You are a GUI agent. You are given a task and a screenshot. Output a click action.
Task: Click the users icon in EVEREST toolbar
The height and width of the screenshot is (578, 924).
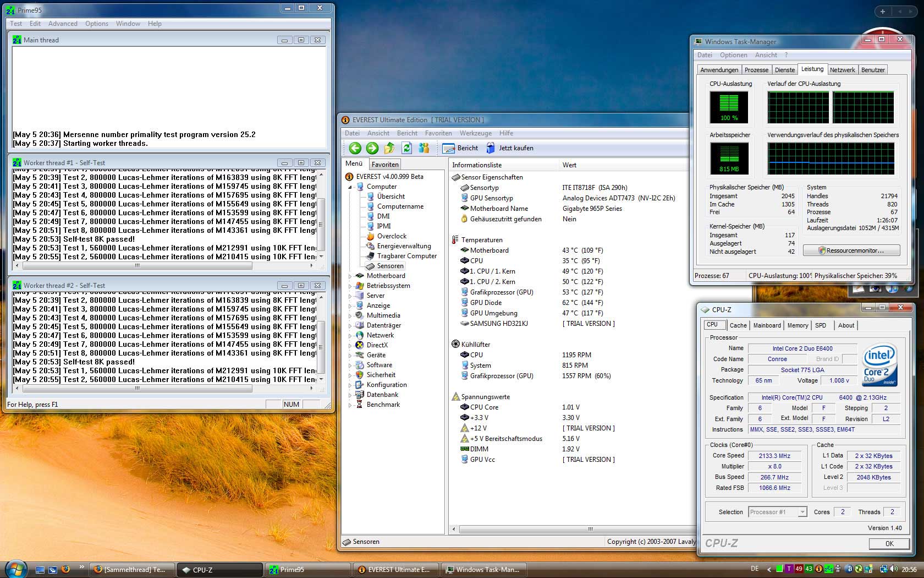coord(424,148)
